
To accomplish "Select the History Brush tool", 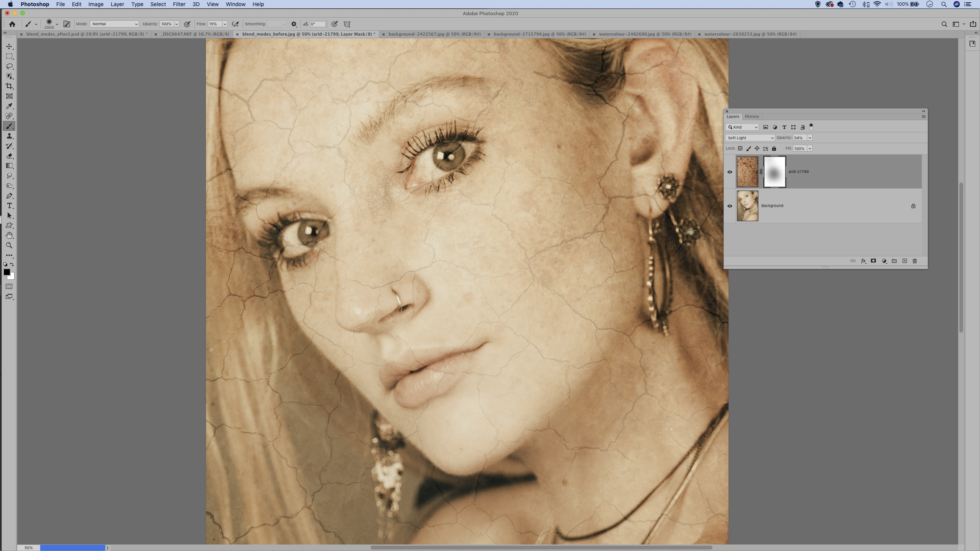I will [x=9, y=146].
